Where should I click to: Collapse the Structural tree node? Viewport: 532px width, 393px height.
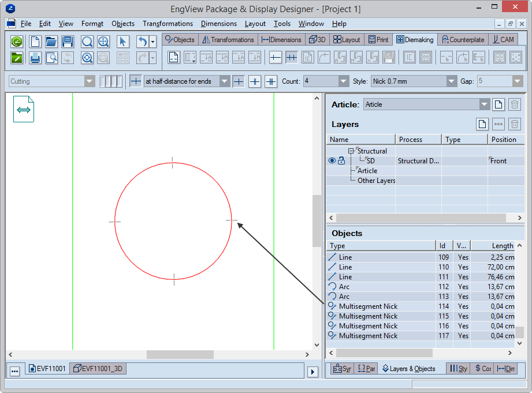click(351, 151)
